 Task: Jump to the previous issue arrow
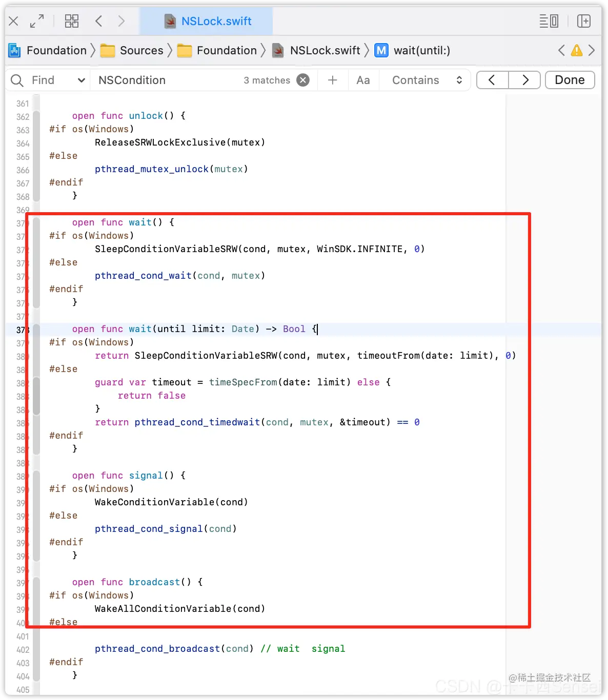point(561,50)
